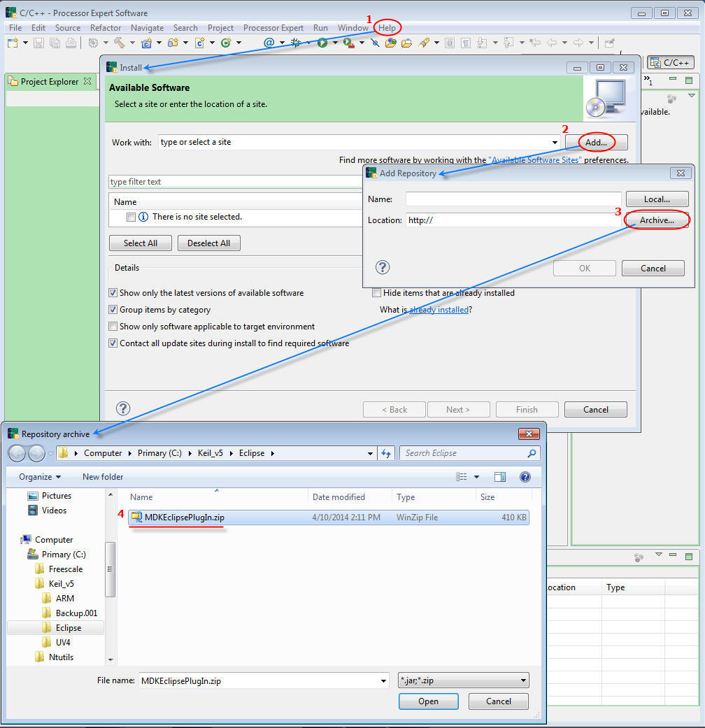Image resolution: width=705 pixels, height=728 pixels.
Task: Open the Refactor menu
Action: pos(106,28)
